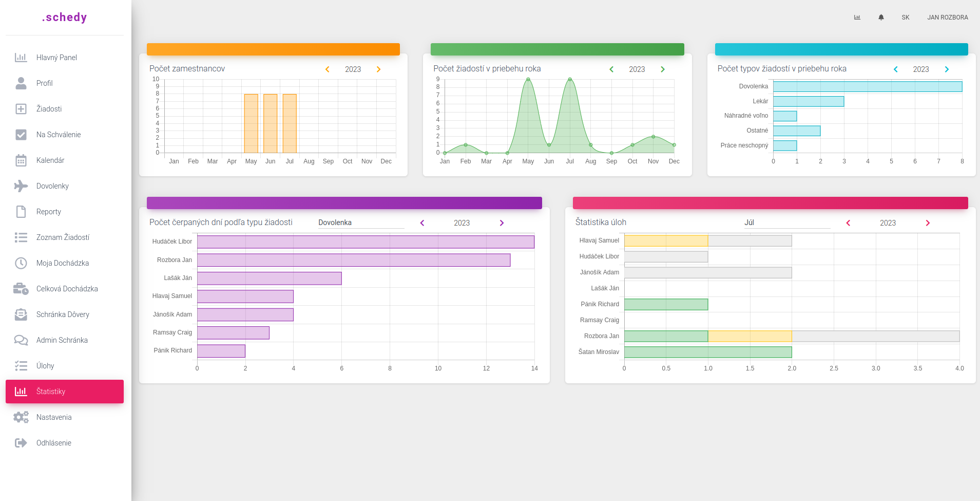Click the Profil person icon
Screen dimensions: 980x501
(x=21, y=83)
